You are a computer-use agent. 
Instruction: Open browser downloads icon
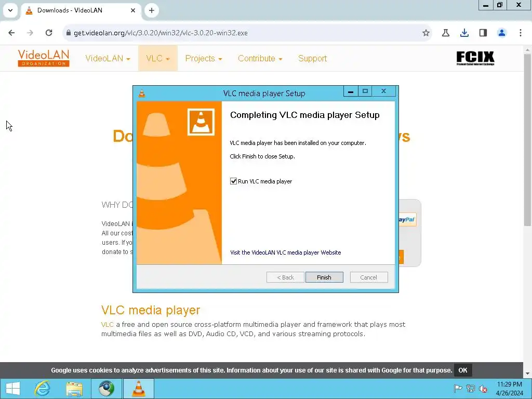click(x=464, y=33)
